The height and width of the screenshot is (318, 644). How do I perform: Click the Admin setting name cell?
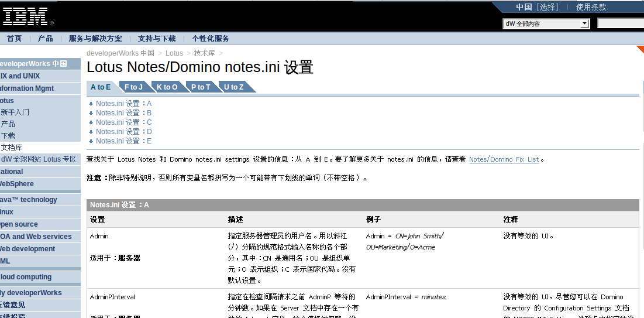click(x=99, y=236)
